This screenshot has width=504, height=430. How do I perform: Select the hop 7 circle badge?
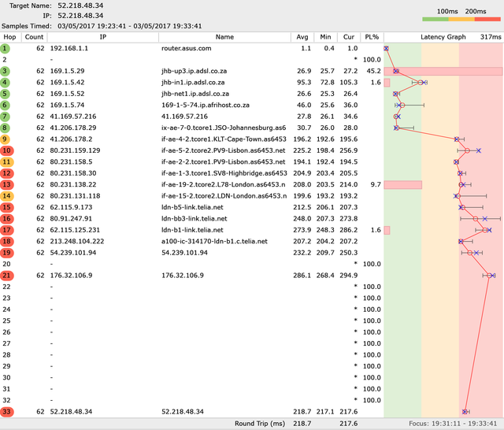pos(5,117)
